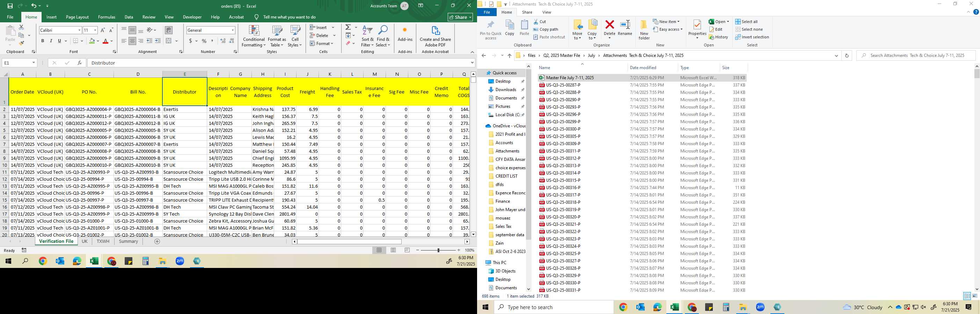This screenshot has height=314, width=980.
Task: Click the red Font Color swatch
Action: (x=105, y=41)
